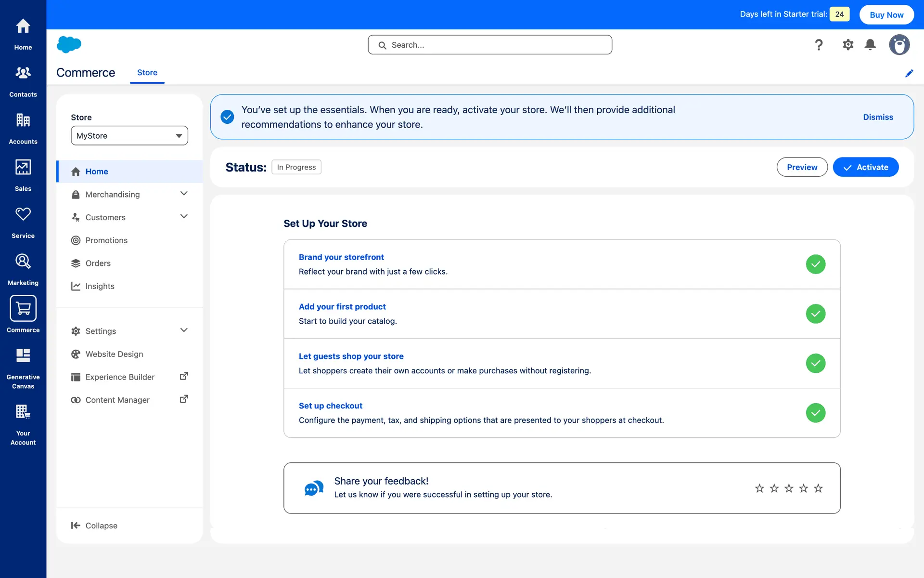
Task: Select the third feedback star
Action: tap(789, 488)
